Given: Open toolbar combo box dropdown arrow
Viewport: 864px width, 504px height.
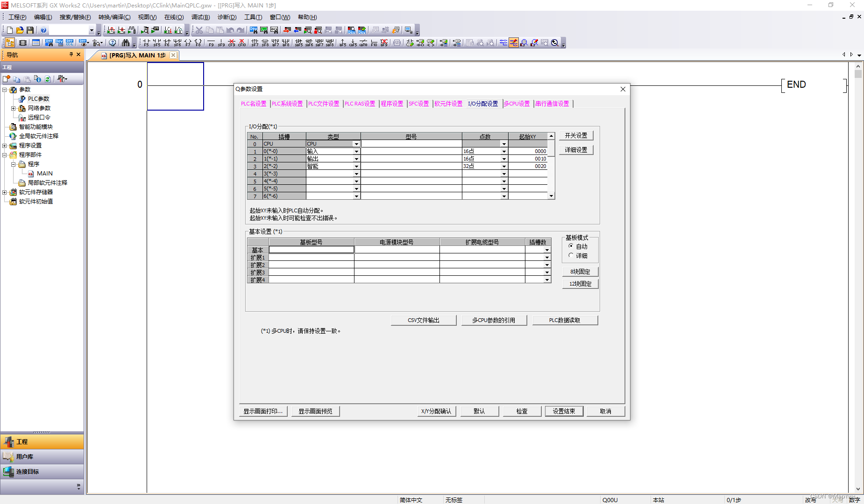Looking at the screenshot, I should tap(92, 30).
